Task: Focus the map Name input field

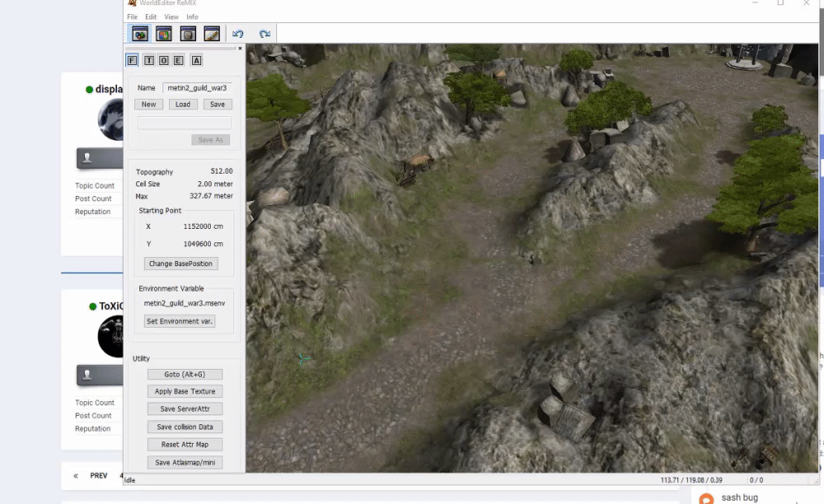Action: [198, 87]
